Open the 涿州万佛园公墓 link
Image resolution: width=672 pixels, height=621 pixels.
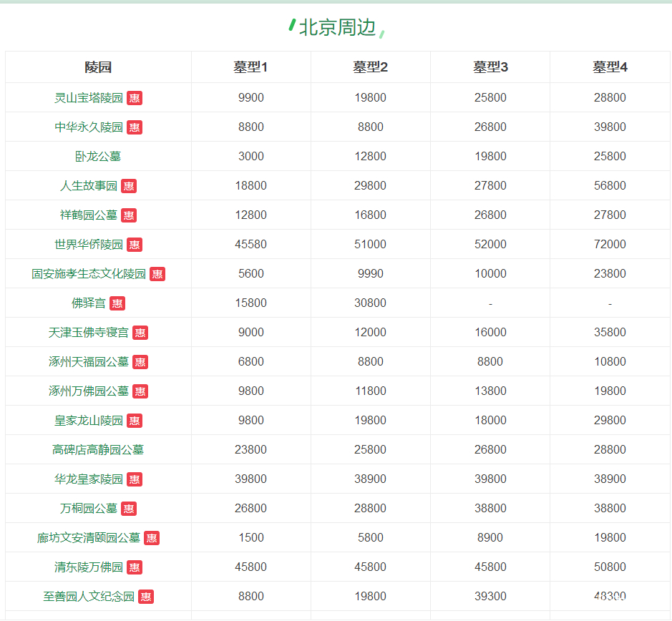point(89,391)
